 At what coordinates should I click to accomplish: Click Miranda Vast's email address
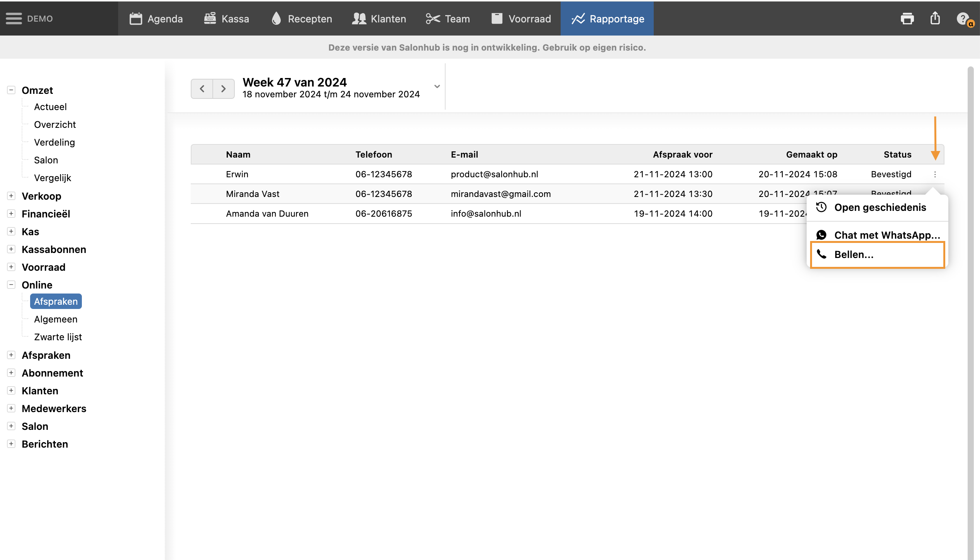(500, 194)
